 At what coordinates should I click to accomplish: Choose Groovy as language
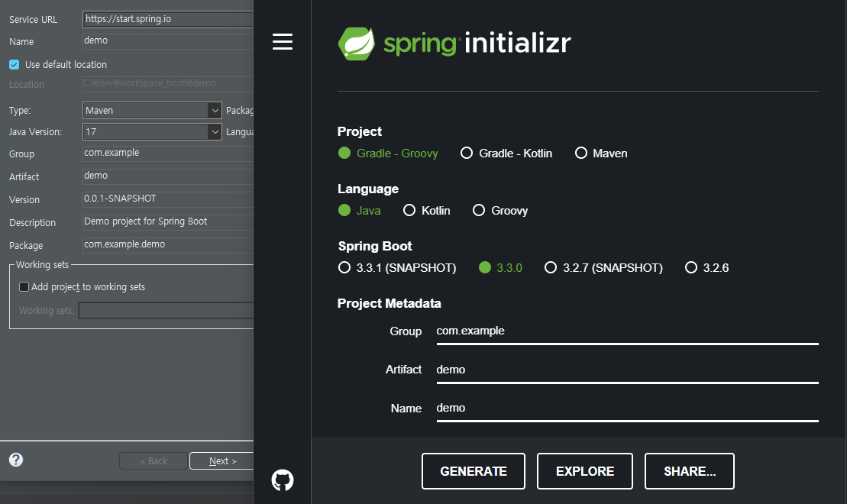click(500, 211)
